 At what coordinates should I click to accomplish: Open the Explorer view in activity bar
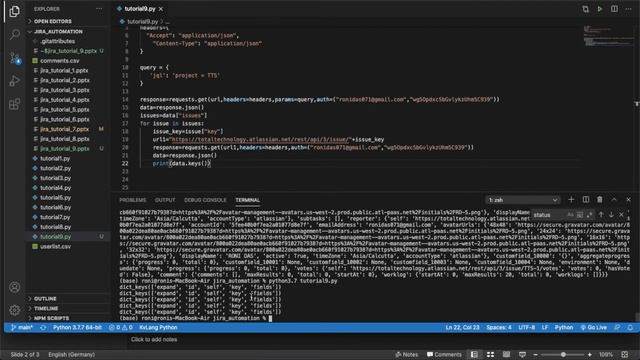point(14,11)
